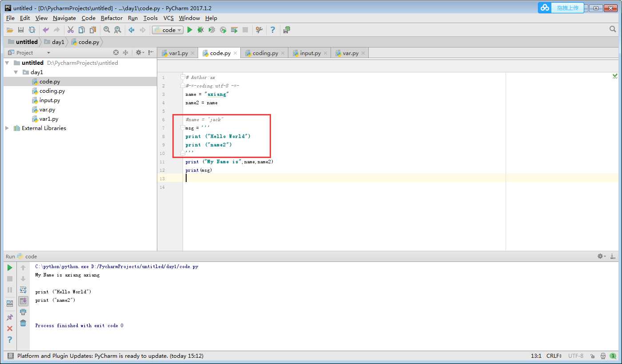The image size is (622, 364).
Task: Open the CRLF line separator dropdown
Action: click(554, 356)
